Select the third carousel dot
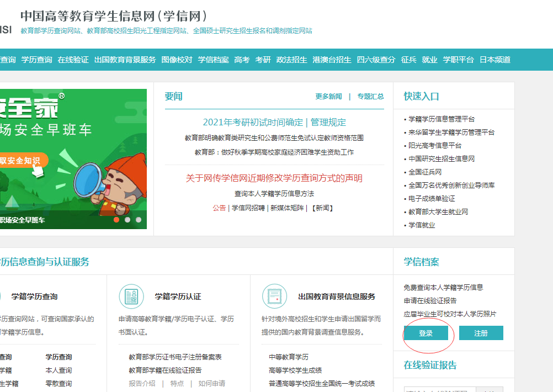Screen dimensions: 553x392 tap(139, 220)
